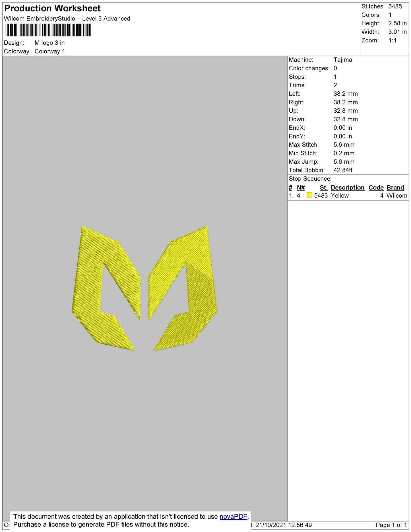Click the Width value '3.01 in'

pos(397,32)
